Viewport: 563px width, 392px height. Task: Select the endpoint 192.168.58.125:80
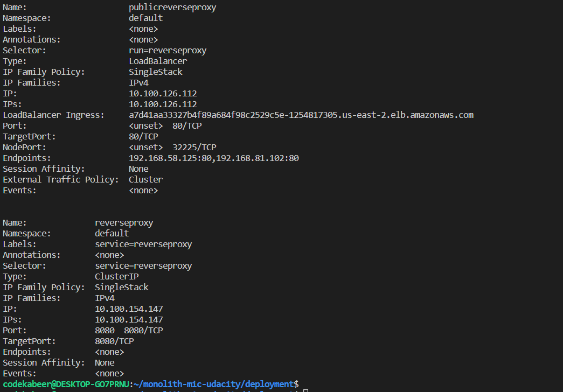[168, 158]
